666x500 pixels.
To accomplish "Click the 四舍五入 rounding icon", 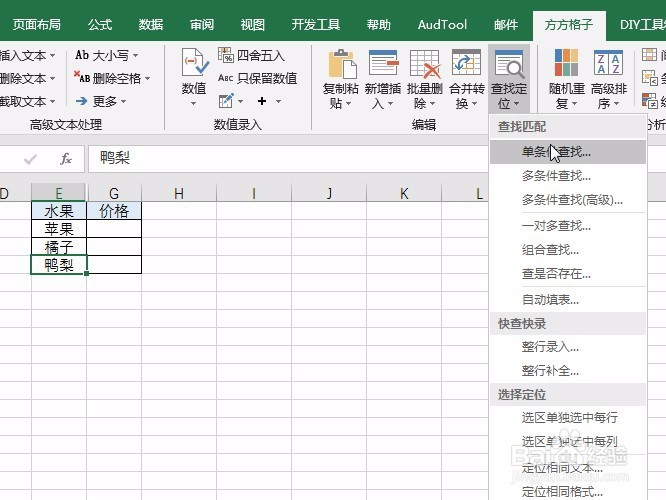I will coord(226,55).
